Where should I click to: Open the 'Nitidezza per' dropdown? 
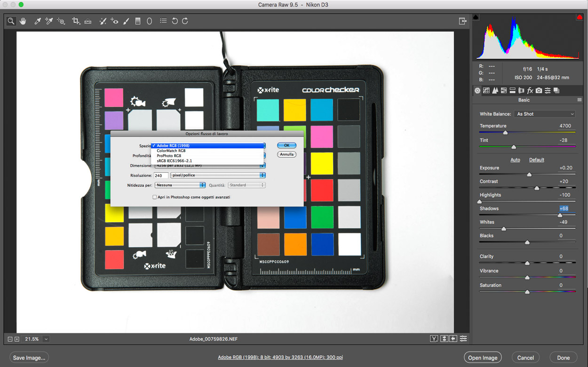180,185
